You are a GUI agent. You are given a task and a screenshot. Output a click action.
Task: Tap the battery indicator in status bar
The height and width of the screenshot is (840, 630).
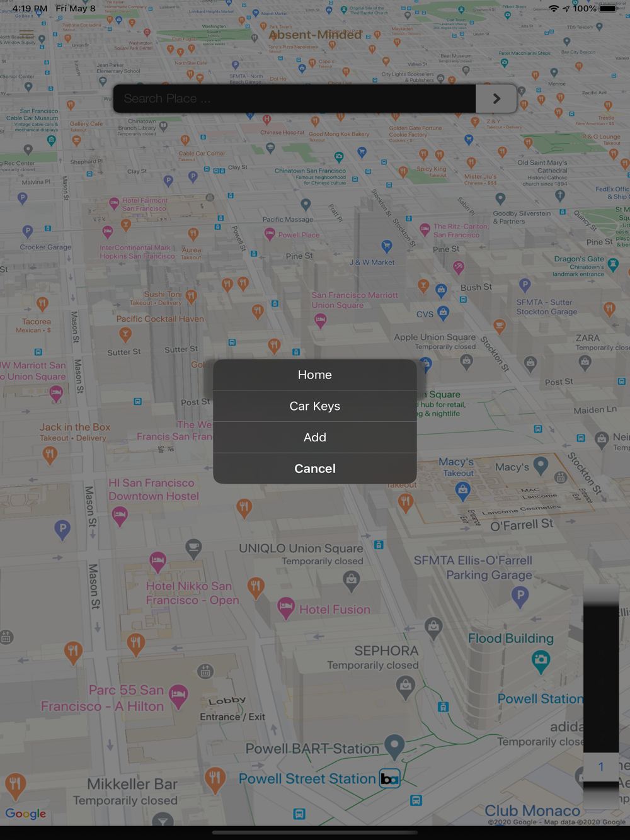pos(608,9)
